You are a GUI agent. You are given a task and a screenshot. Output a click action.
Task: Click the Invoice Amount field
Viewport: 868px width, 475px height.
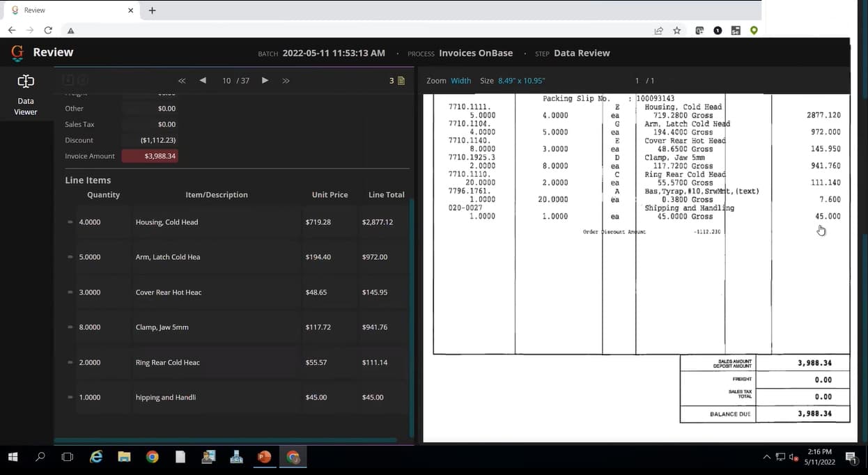tap(150, 156)
